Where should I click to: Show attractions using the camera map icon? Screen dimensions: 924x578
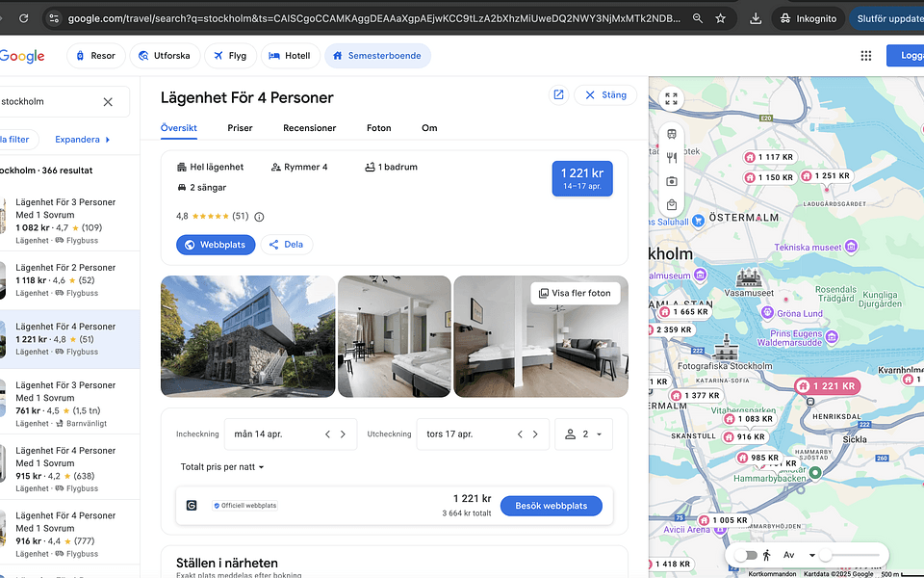tap(671, 182)
